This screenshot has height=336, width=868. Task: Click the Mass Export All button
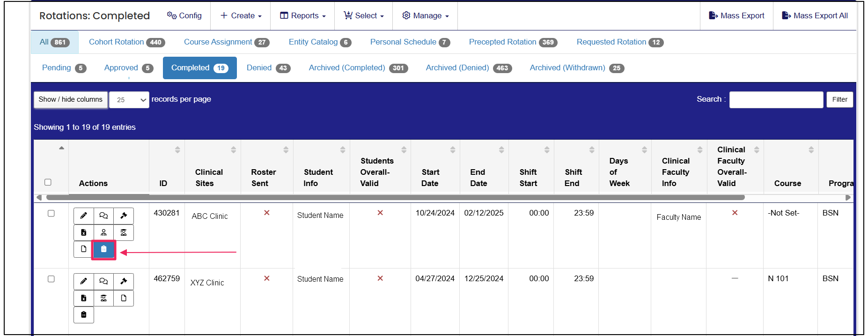(815, 15)
